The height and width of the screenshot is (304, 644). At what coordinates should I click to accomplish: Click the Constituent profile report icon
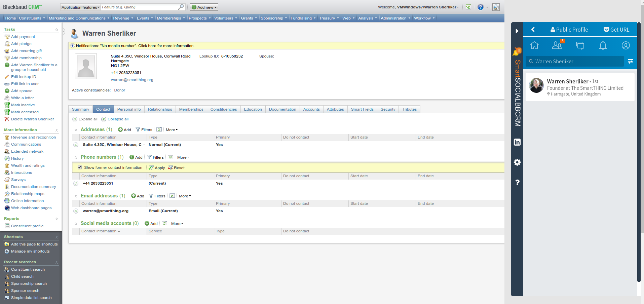point(7,226)
